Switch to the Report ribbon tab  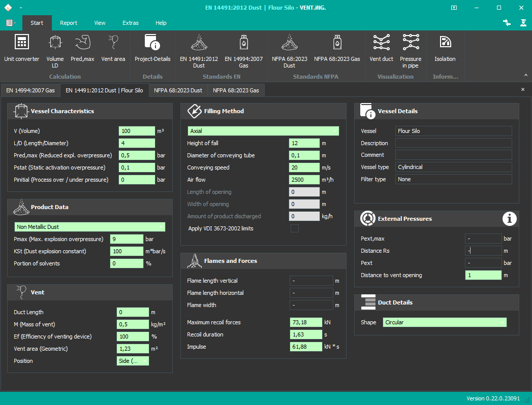(x=69, y=23)
